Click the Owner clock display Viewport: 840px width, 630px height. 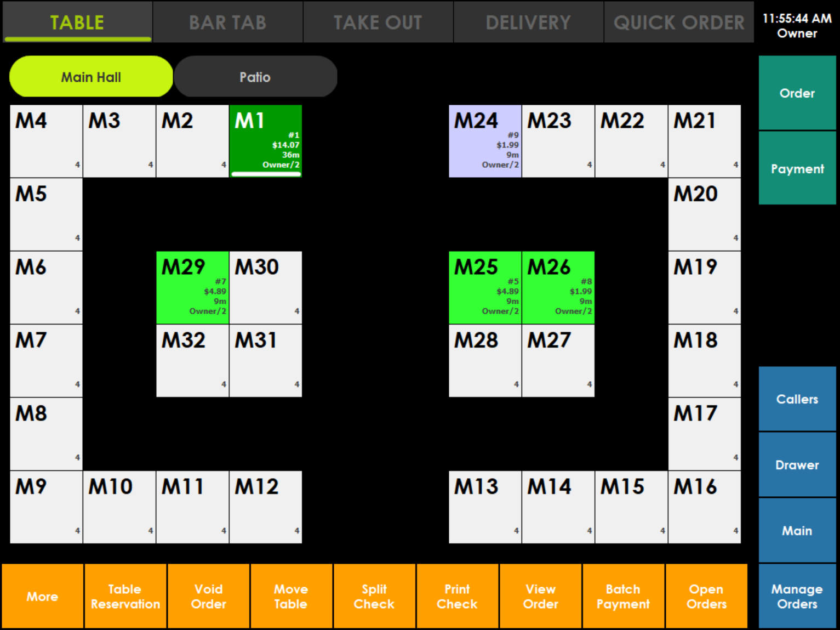797,26
